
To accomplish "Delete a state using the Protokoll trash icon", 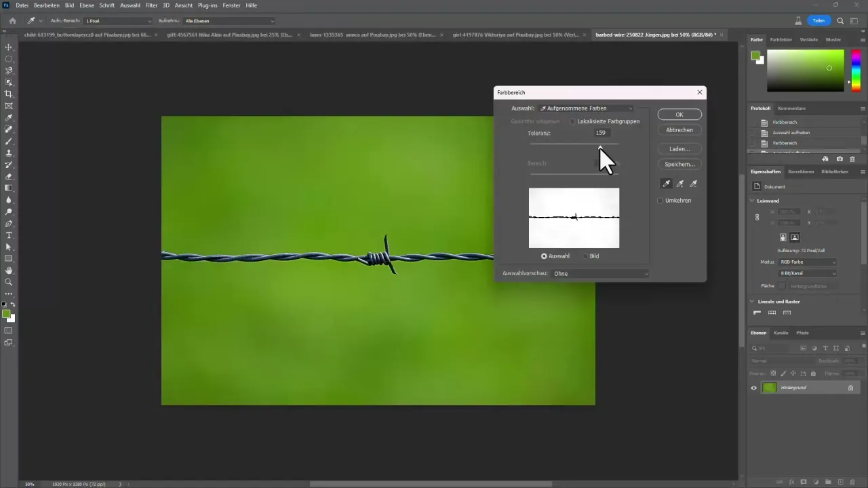I will pos(852,158).
